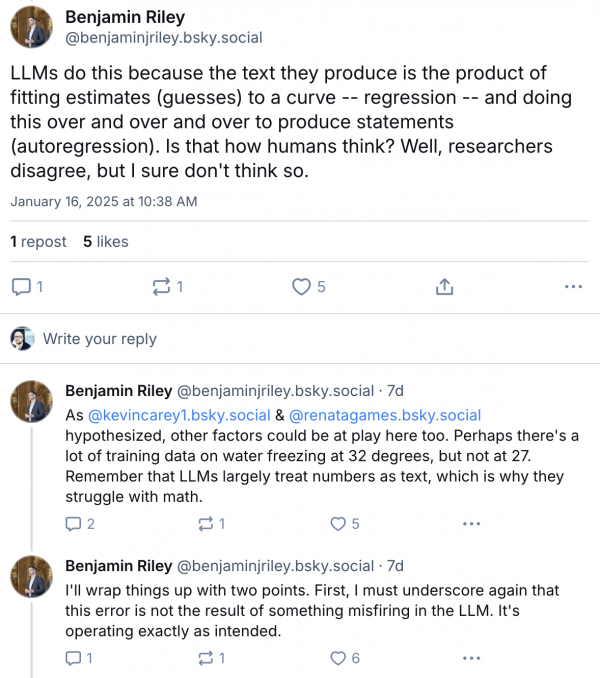
Task: Repost the main autoregression post
Action: click(x=161, y=287)
